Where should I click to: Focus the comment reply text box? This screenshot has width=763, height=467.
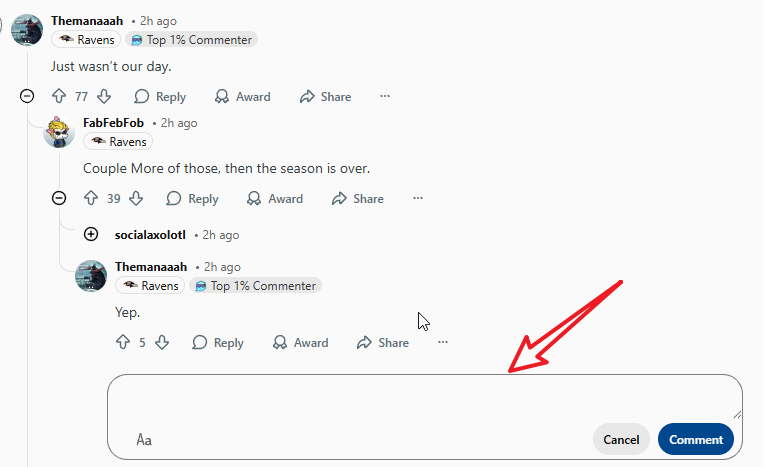coord(425,400)
